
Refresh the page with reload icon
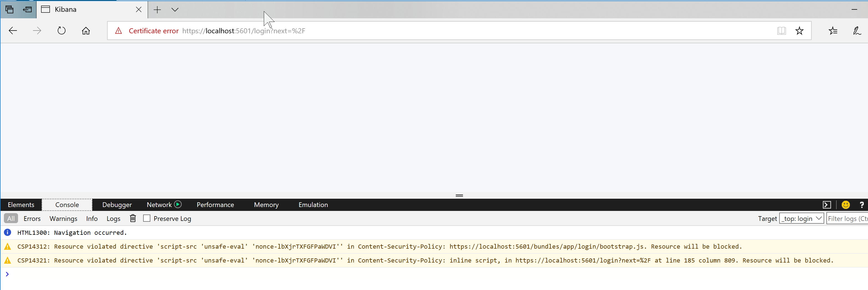61,31
